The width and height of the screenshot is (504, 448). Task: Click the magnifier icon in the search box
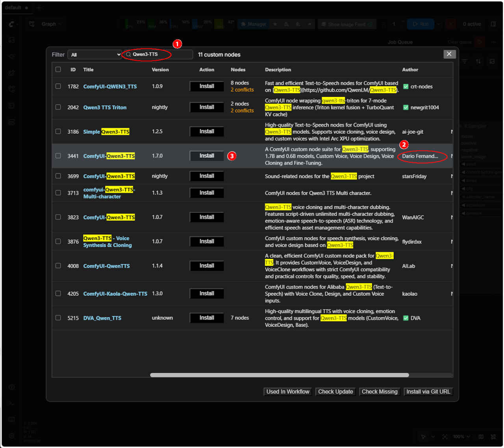[x=128, y=54]
